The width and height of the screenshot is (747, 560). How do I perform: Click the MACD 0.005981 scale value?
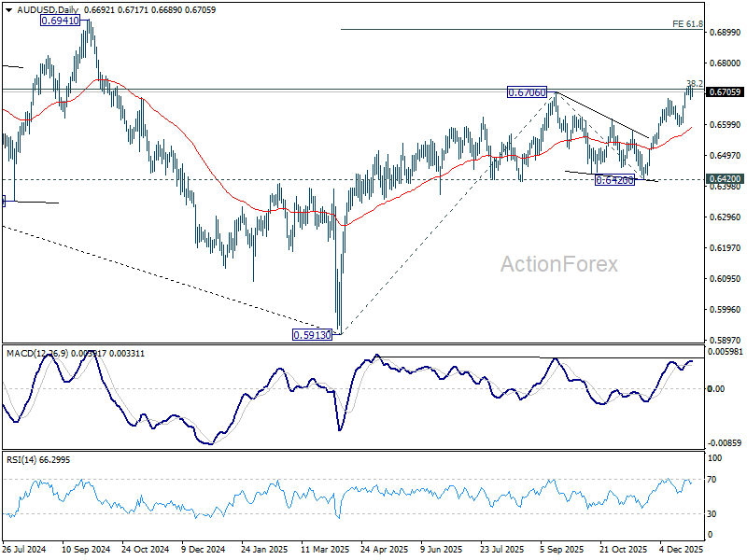pyautogui.click(x=726, y=352)
